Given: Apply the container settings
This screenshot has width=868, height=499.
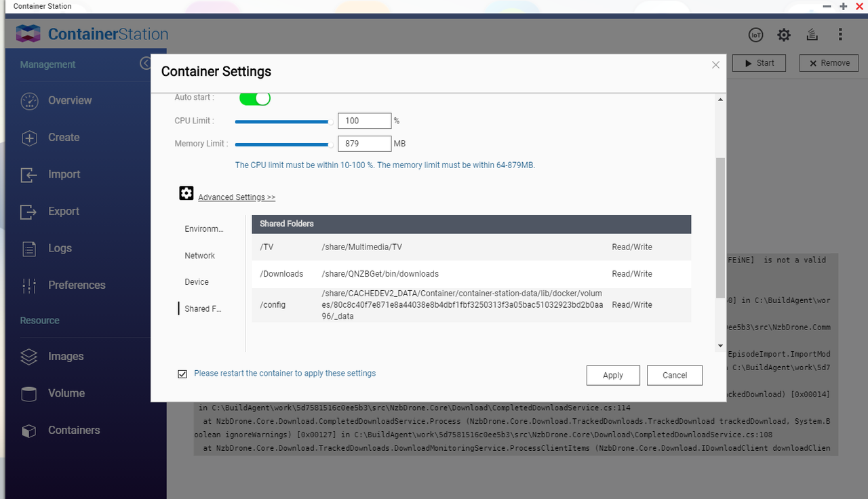Looking at the screenshot, I should pos(613,375).
